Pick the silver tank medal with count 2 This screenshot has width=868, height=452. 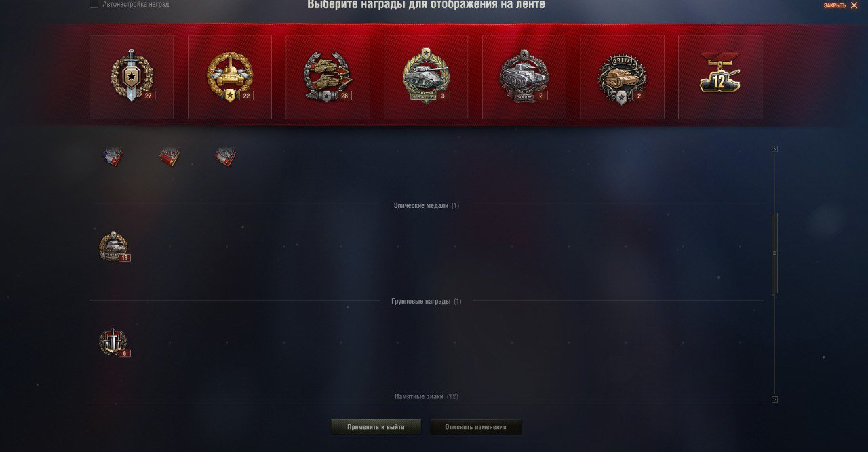(524, 77)
